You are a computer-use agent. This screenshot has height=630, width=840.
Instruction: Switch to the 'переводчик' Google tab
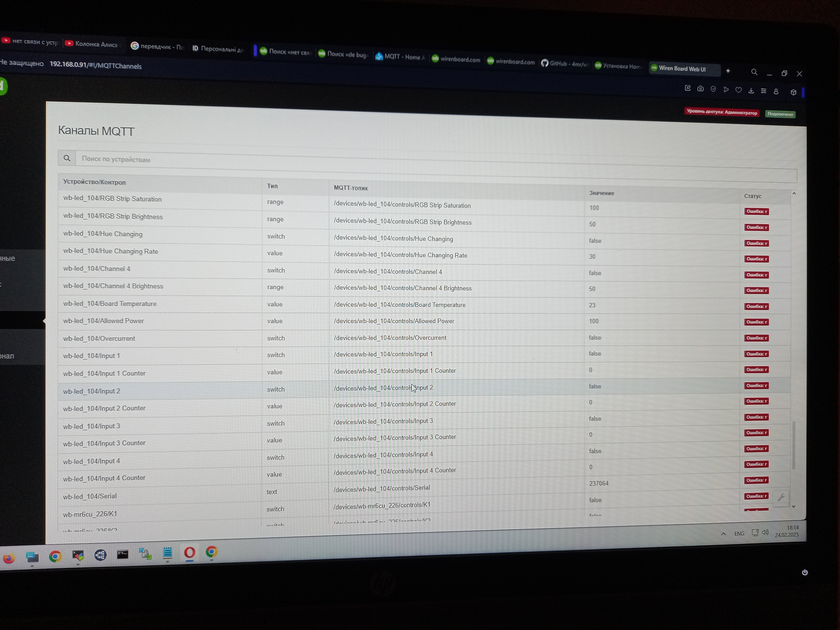[x=157, y=46]
